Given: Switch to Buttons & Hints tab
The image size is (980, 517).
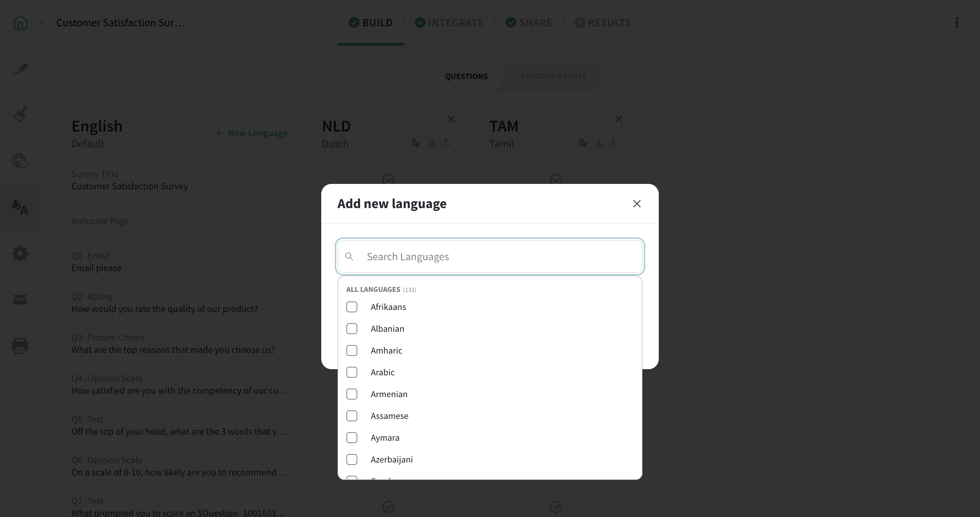Looking at the screenshot, I should coord(553,76).
